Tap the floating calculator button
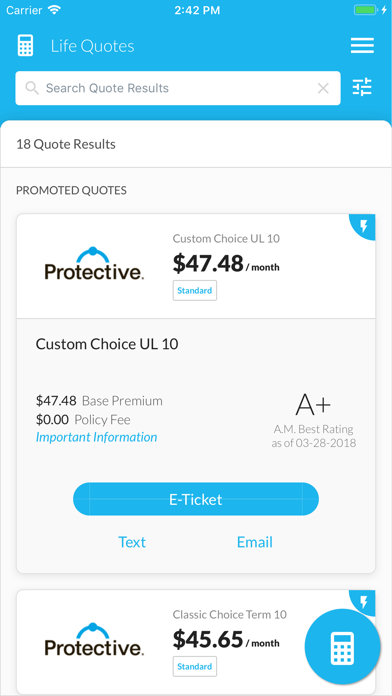Image resolution: width=392 pixels, height=696 pixels. [x=342, y=646]
